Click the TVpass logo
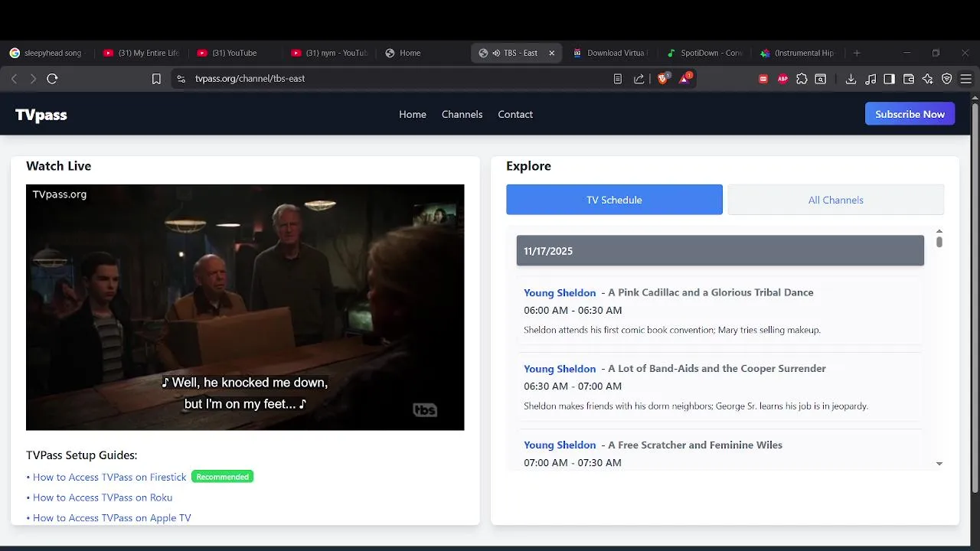The height and width of the screenshot is (551, 980). click(41, 115)
